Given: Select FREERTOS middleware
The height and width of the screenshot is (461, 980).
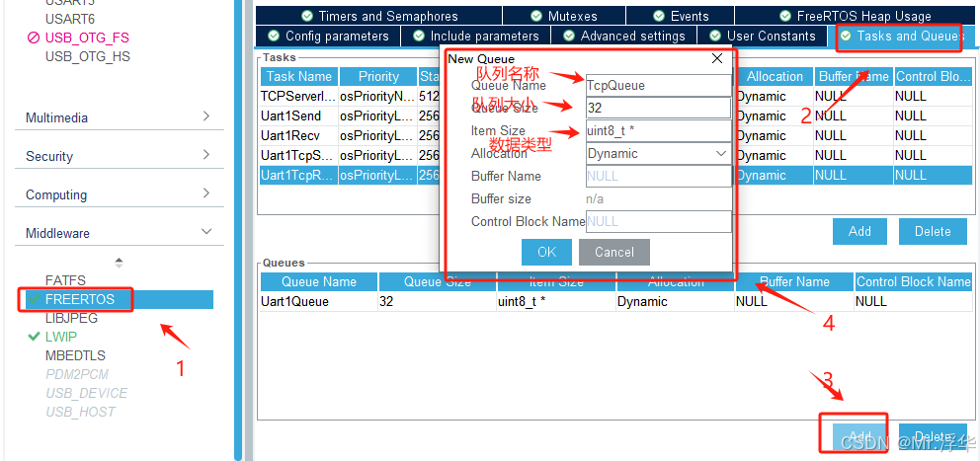Looking at the screenshot, I should [80, 299].
